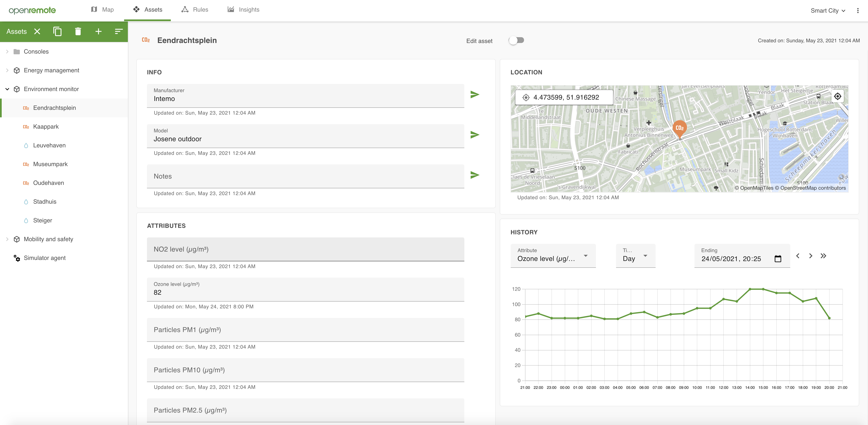The width and height of the screenshot is (868, 425).
Task: Open the asset sort/filter icon
Action: click(119, 31)
